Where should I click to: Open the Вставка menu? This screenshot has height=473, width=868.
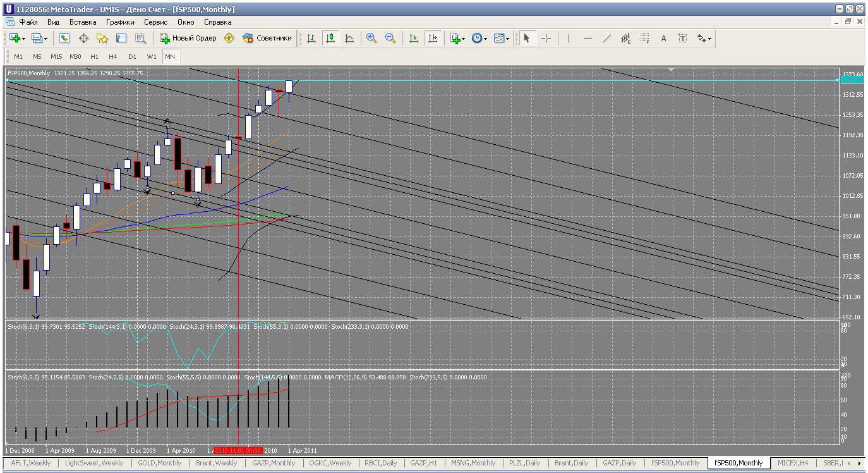(x=83, y=21)
